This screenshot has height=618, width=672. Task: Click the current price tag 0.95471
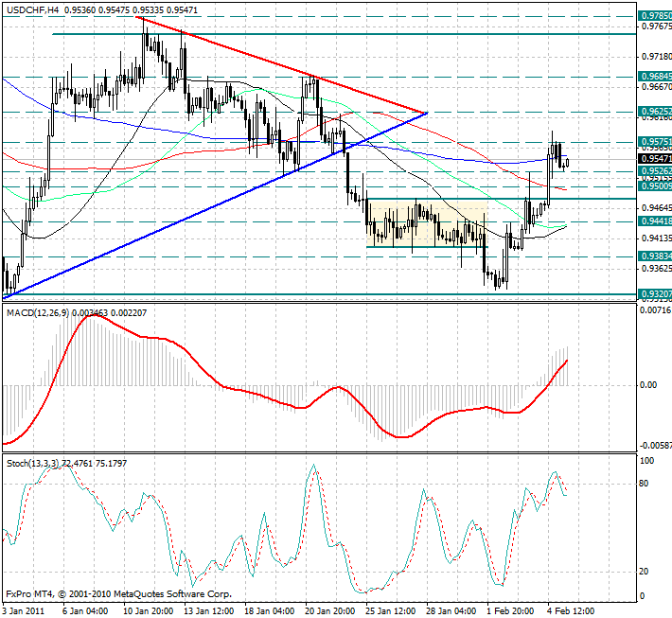[x=655, y=159]
